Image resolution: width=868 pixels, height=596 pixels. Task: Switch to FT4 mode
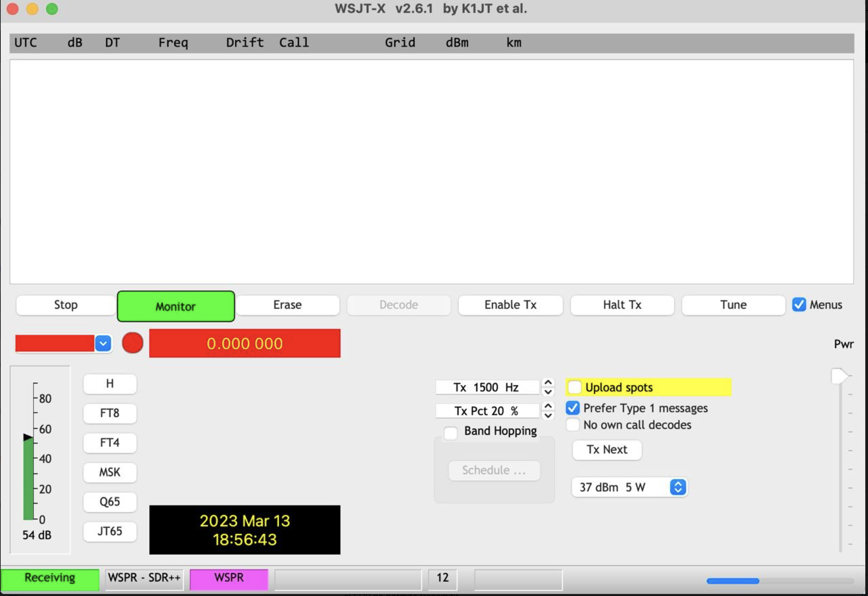[x=110, y=443]
